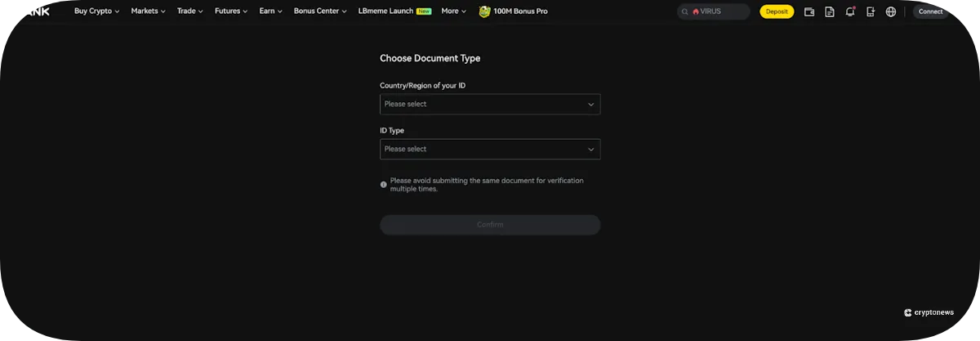Screen dimensions: 980x341
Task: Click the app download phone icon
Action: coord(871,12)
